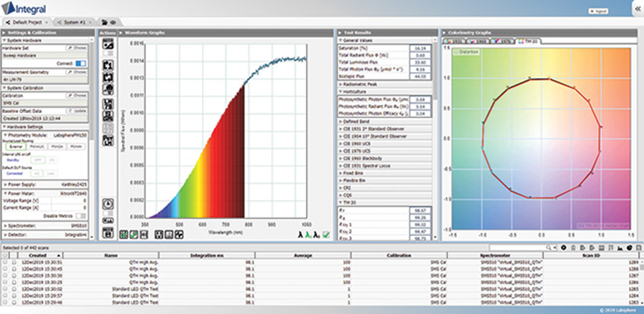Image resolution: width=644 pixels, height=314 pixels.
Task: Toggle the small switch under Meter action icon
Action: [x=108, y=54]
